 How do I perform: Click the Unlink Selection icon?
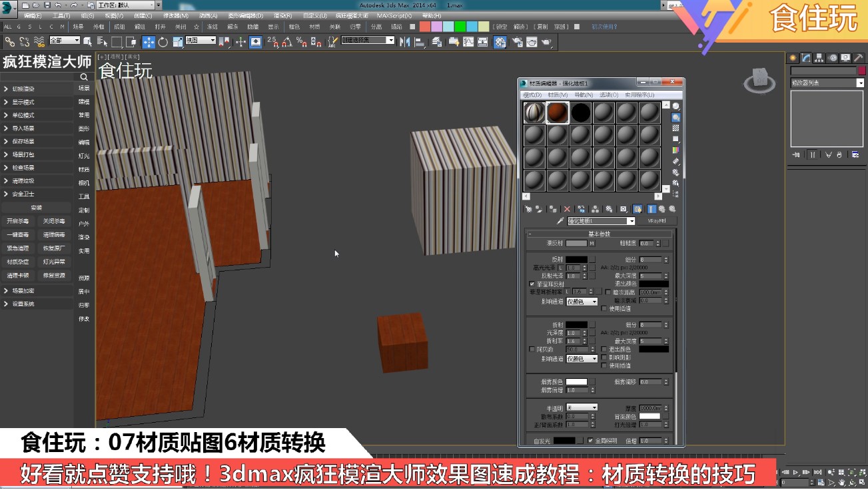[x=25, y=42]
